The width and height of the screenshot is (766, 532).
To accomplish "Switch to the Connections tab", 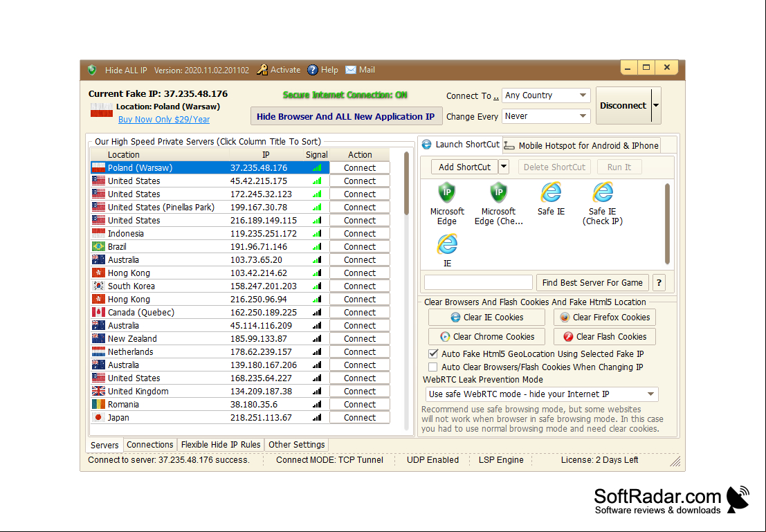I will point(150,445).
